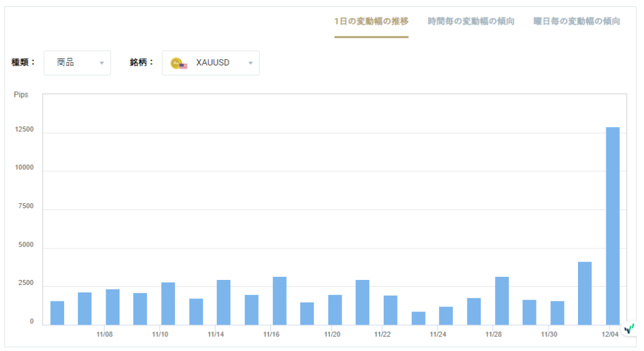Click the x-axis label 11/30
The image size is (644, 351).
coord(549,334)
